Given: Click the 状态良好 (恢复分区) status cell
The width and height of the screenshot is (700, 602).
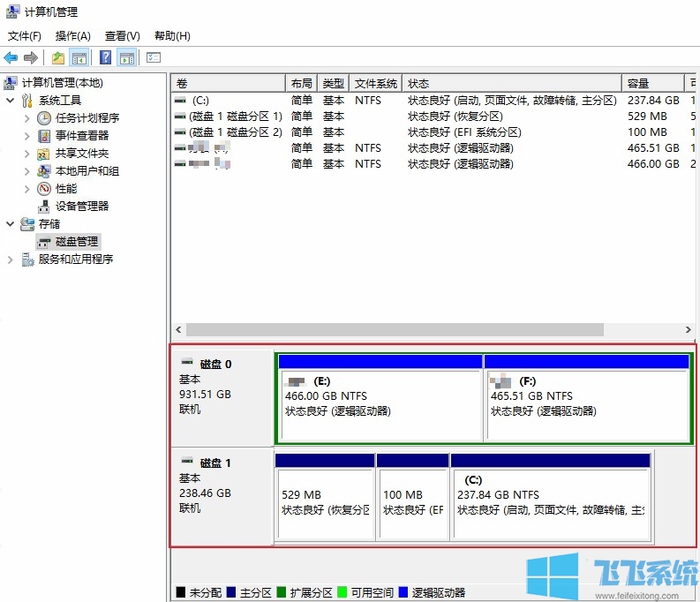Looking at the screenshot, I should (455, 117).
